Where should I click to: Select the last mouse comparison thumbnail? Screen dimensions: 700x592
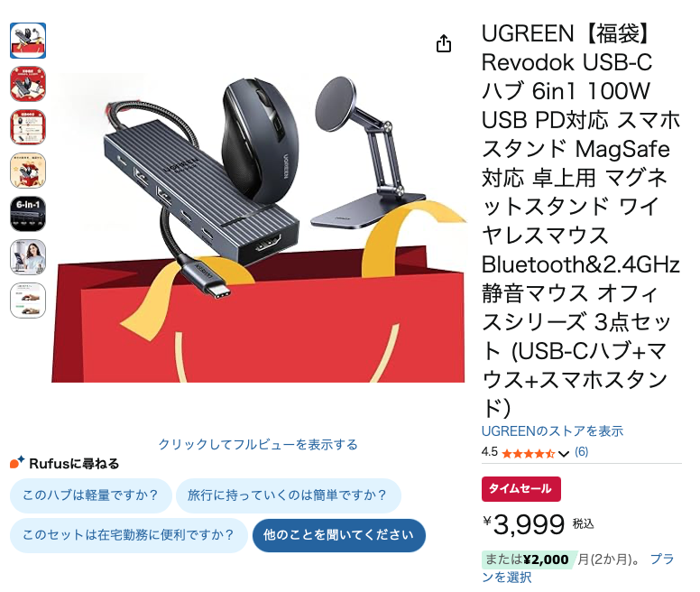28,301
